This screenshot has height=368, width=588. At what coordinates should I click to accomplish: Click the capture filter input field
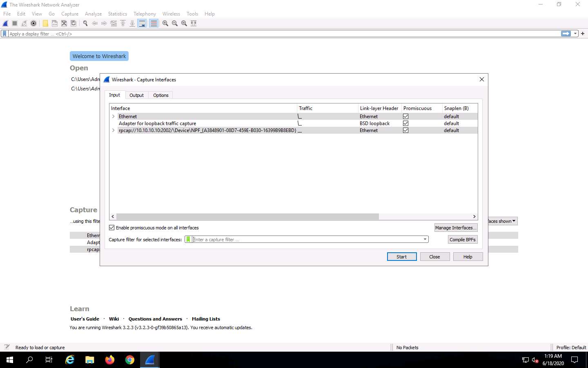pos(306,240)
